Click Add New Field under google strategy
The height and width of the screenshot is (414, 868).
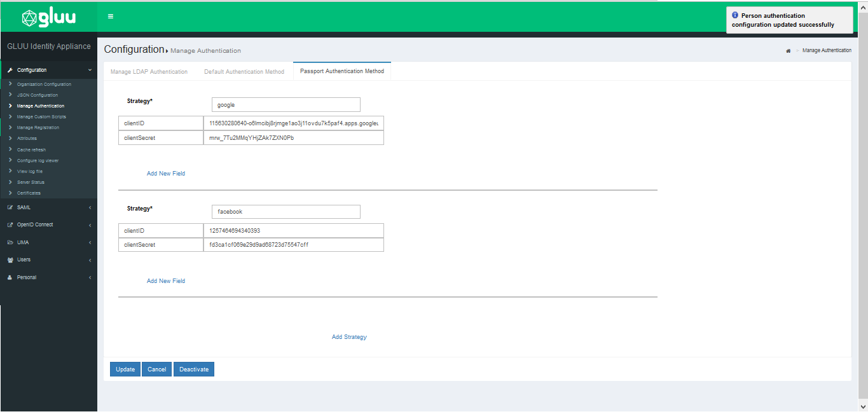click(166, 174)
